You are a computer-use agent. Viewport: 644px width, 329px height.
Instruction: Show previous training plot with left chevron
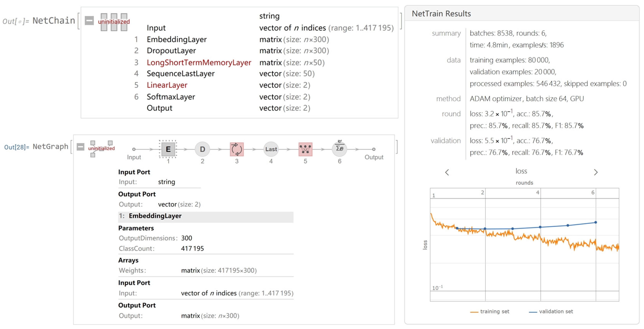pyautogui.click(x=447, y=172)
